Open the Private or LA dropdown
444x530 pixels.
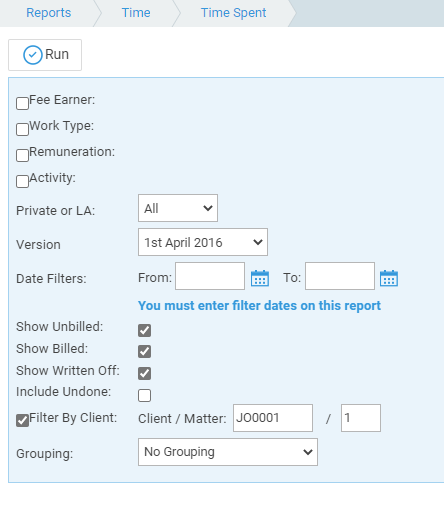(x=178, y=208)
